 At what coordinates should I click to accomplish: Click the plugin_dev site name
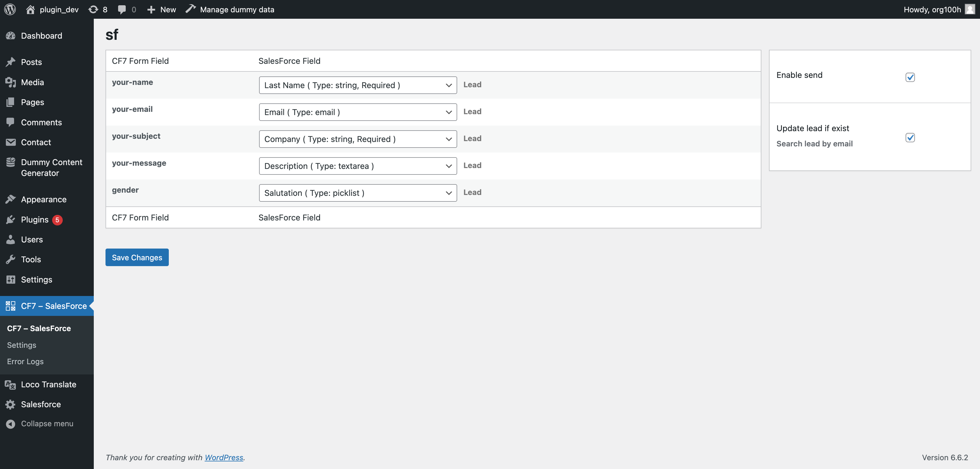(x=59, y=9)
